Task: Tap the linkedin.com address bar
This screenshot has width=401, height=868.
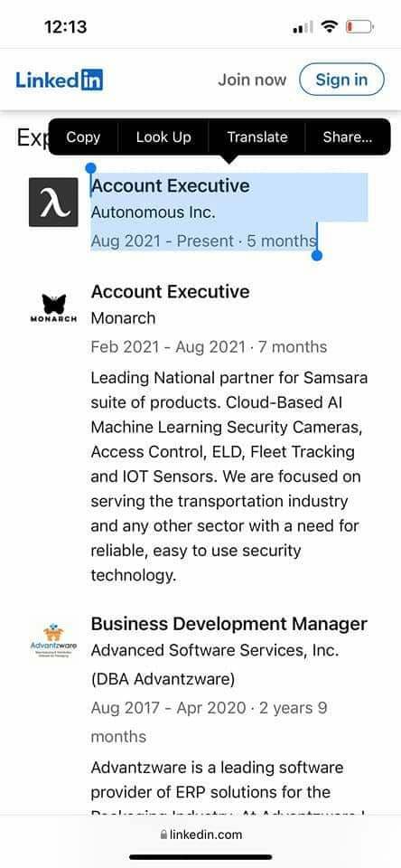Action: [x=200, y=835]
